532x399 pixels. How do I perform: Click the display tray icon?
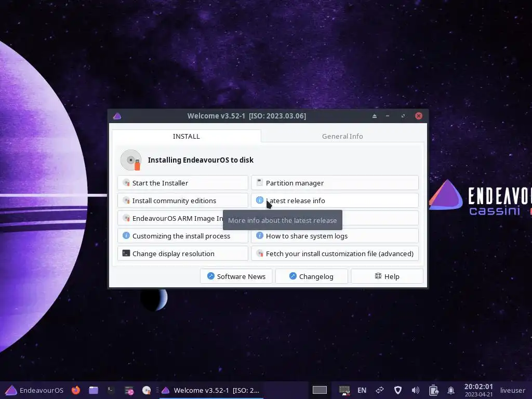point(344,390)
